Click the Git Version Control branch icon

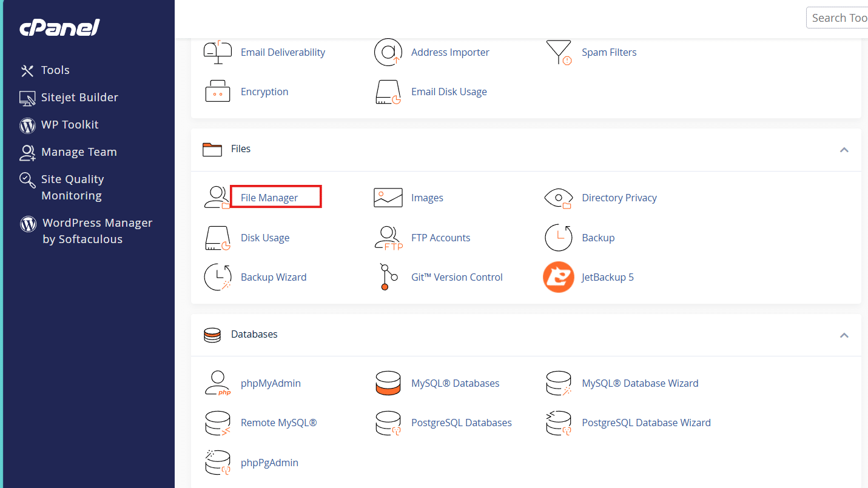point(388,277)
